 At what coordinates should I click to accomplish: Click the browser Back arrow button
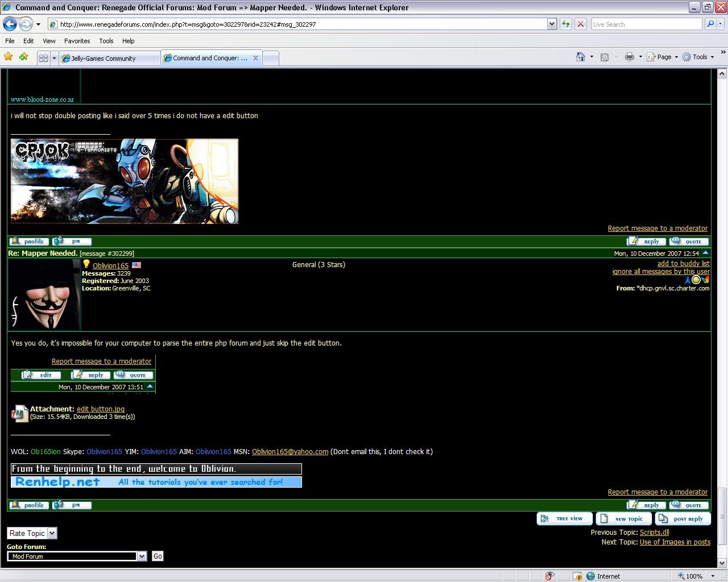point(10,24)
